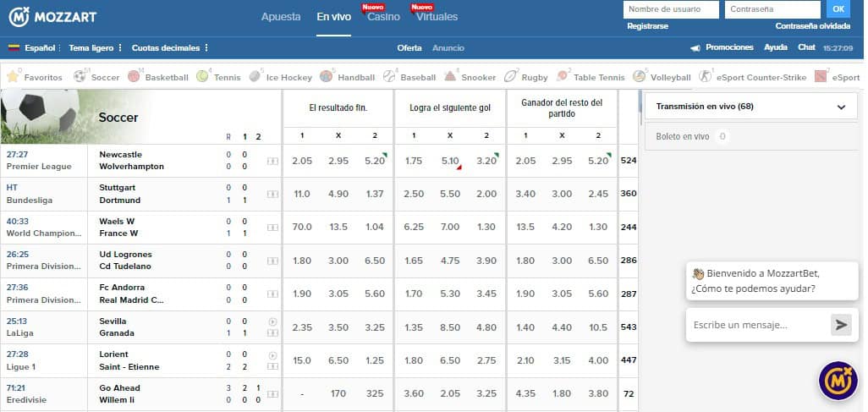Bet on Newcastle win at 2.05
Viewport: 868px width, 412px height.
pos(302,161)
